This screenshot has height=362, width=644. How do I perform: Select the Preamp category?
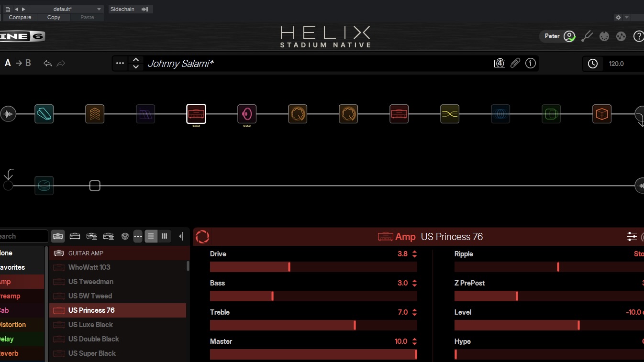(22, 296)
